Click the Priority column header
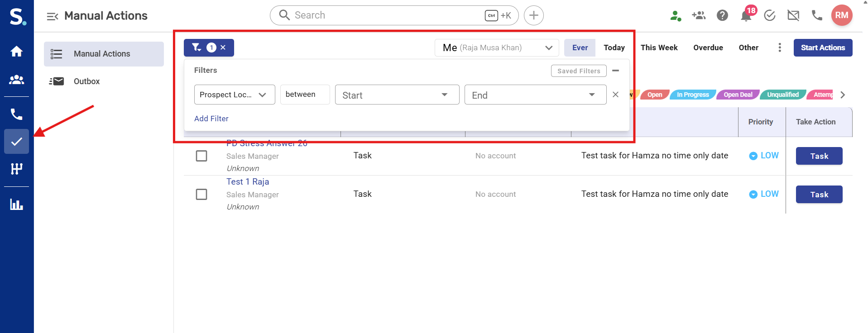 pyautogui.click(x=761, y=122)
